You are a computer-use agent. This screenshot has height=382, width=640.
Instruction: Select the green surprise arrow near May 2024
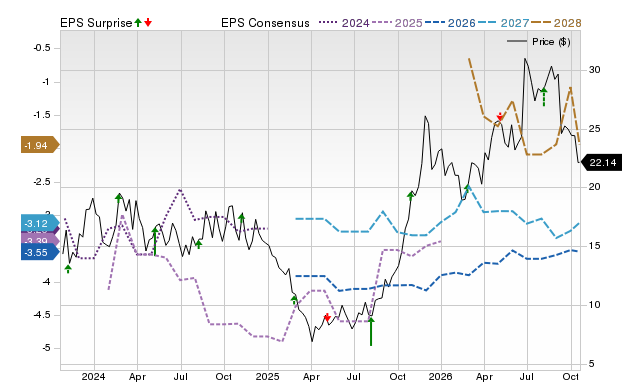pyautogui.click(x=155, y=242)
